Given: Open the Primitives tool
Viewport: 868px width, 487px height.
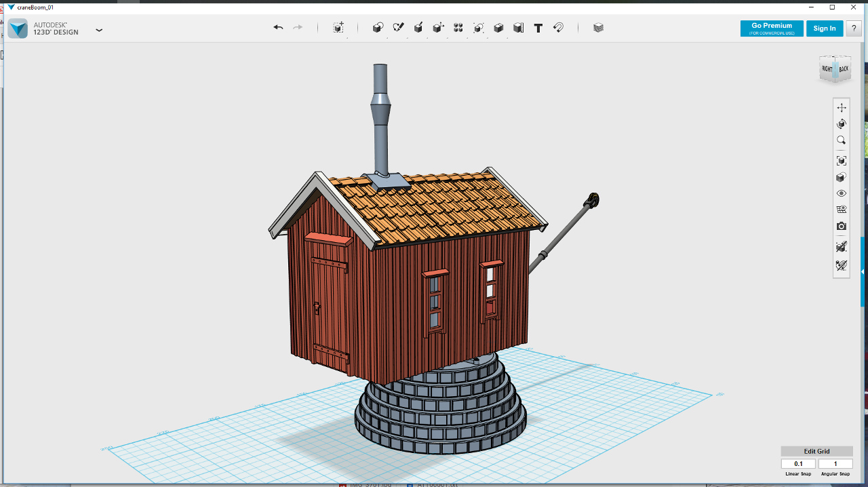Looking at the screenshot, I should 378,28.
